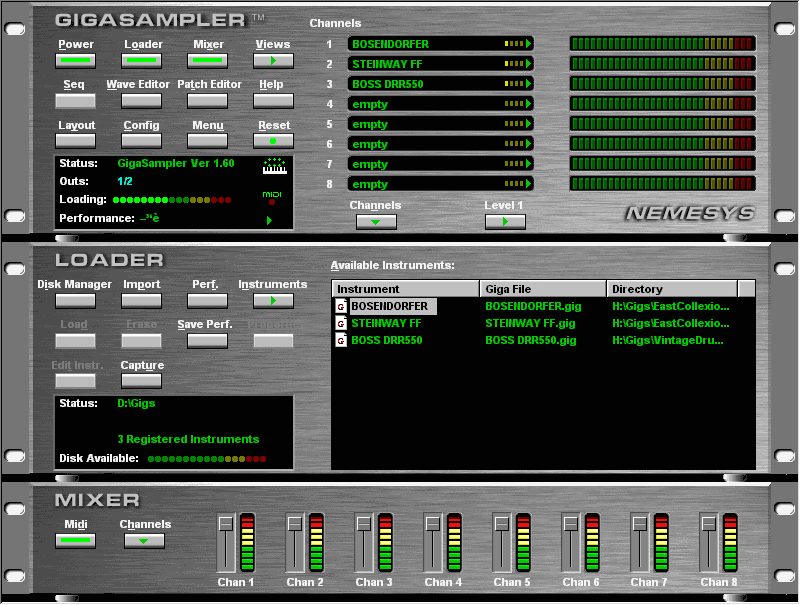Open the Instruments arrow button in Loader
800x605 pixels.
coord(273,301)
